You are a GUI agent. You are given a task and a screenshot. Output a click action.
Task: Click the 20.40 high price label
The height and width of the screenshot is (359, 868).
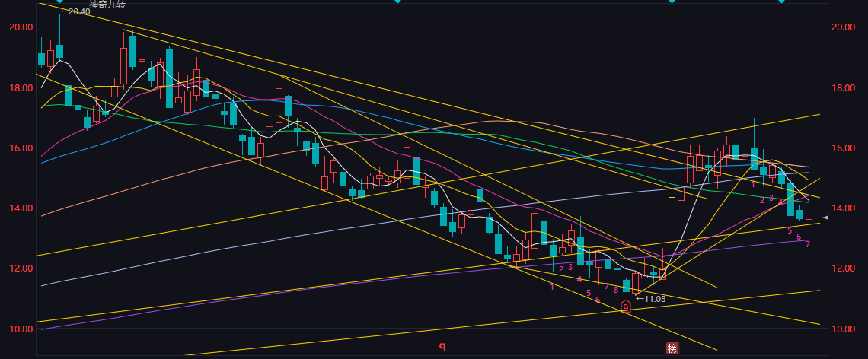coord(75,11)
